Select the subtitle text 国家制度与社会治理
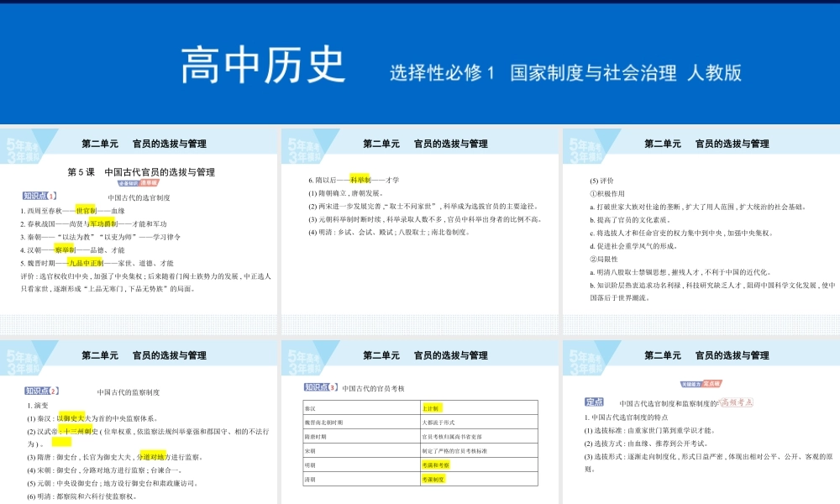Viewport: 840px width, 504px height. tap(593, 73)
